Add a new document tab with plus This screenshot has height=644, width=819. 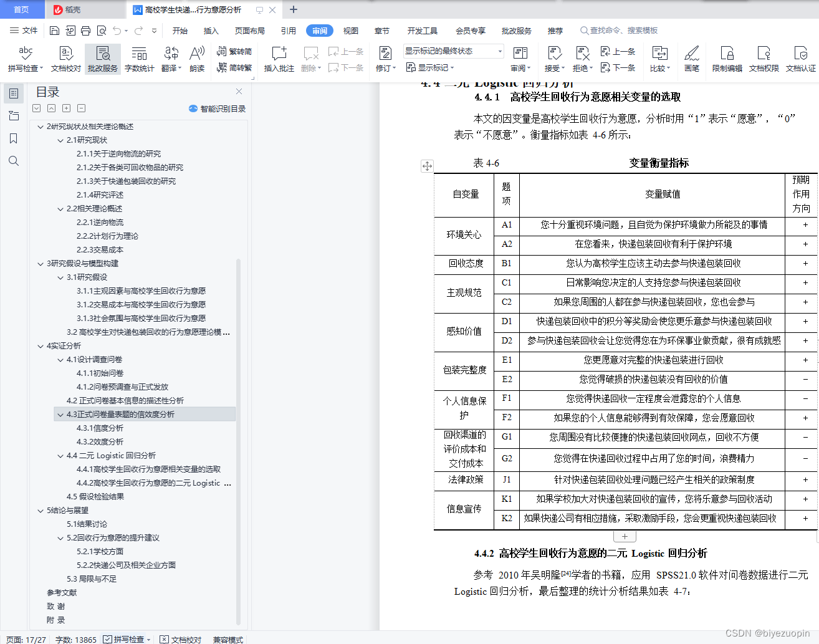click(294, 9)
